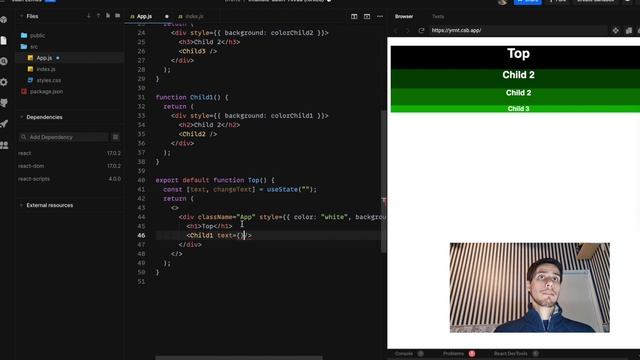640x360 pixels.
Task: Open package.json in the file tree
Action: click(x=46, y=92)
